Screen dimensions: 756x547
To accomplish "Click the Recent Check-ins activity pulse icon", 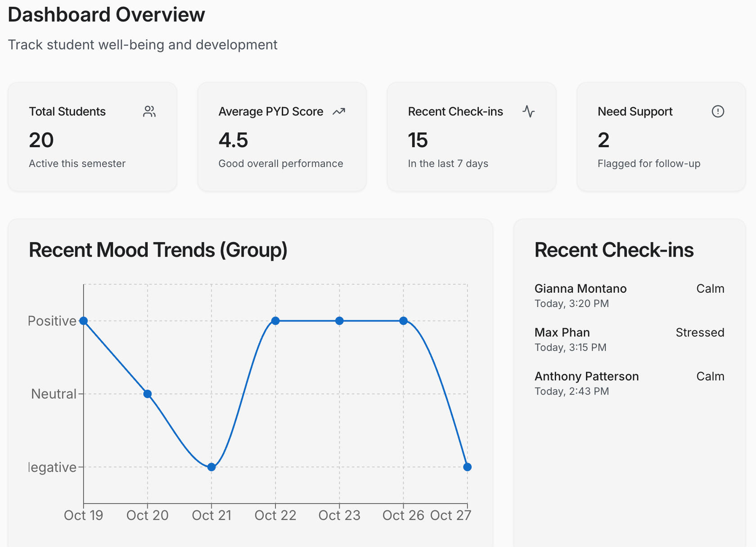I will pos(529,112).
